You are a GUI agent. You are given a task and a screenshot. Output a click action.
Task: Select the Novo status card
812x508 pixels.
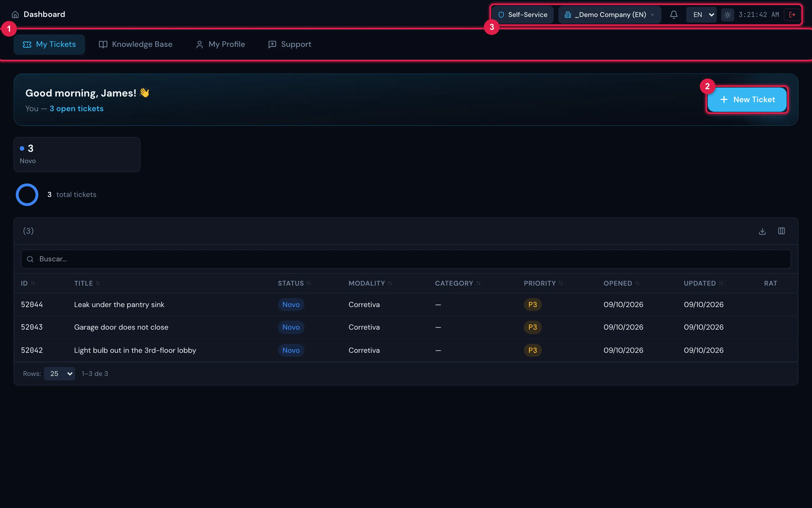(x=77, y=155)
